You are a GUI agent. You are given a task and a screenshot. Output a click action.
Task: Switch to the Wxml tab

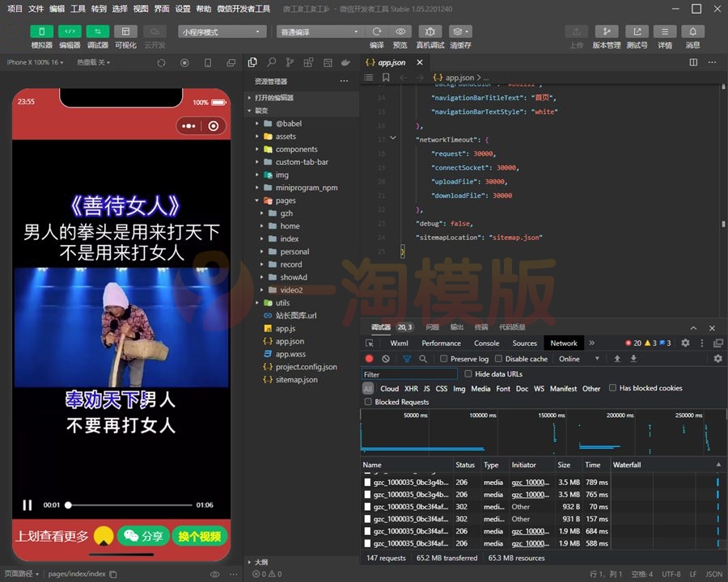[399, 343]
